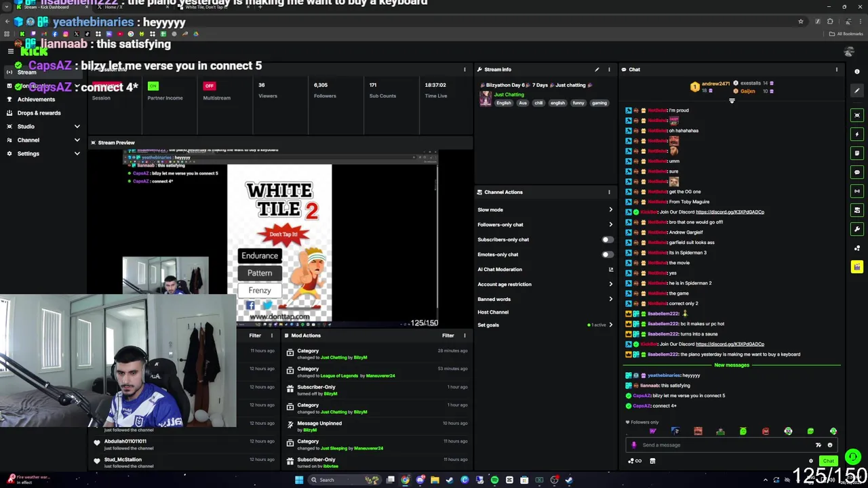
Task: Expand the Channel section chevron
Action: click(x=77, y=140)
